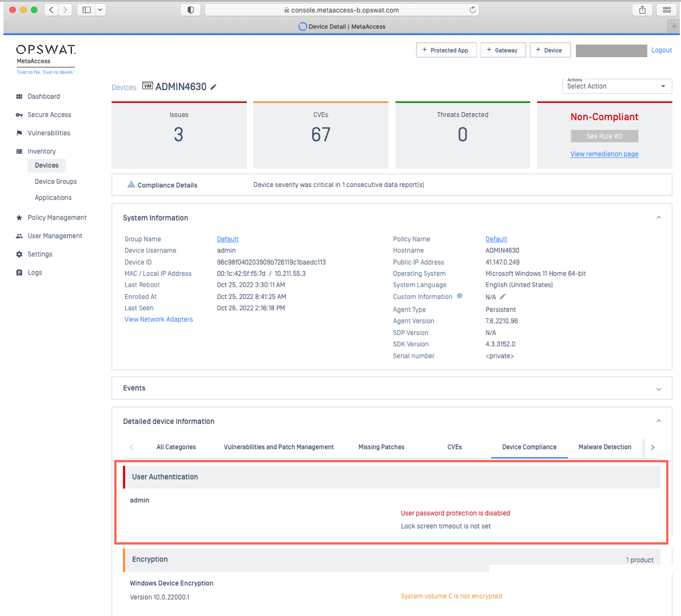Viewport: 681px width, 616px height.
Task: Open Devices in the sidebar
Action: coord(46,166)
